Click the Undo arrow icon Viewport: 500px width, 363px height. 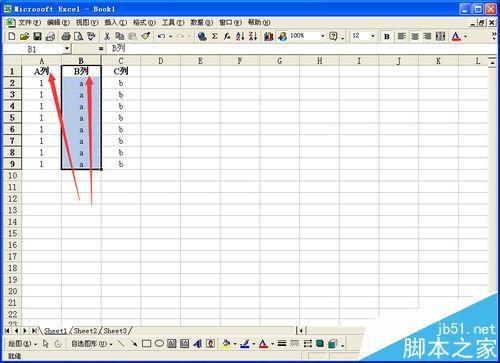coord(162,36)
